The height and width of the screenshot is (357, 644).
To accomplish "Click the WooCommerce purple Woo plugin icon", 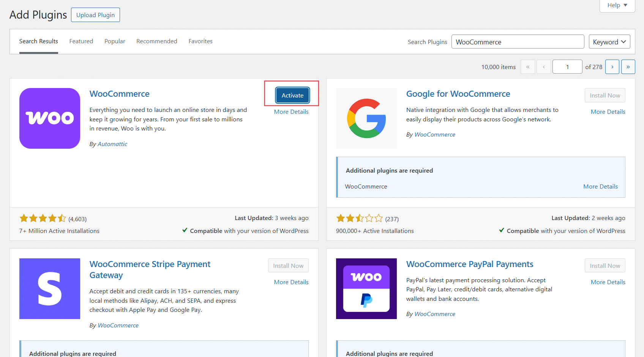I will click(x=50, y=118).
